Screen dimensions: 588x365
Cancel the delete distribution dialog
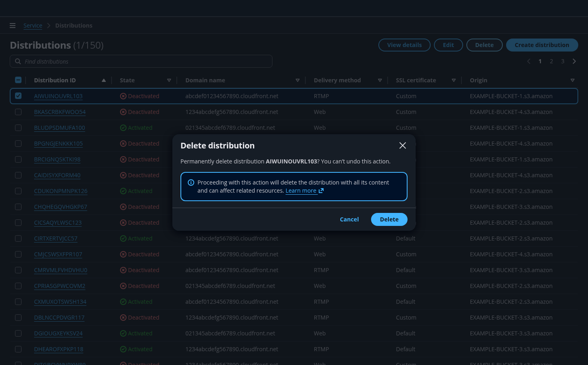click(x=349, y=219)
